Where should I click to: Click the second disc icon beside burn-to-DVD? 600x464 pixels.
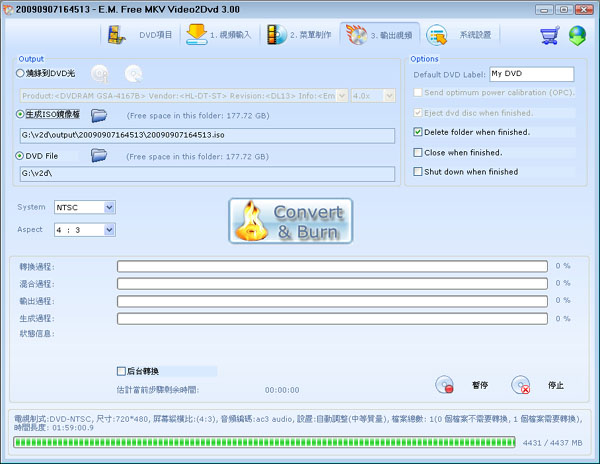pyautogui.click(x=134, y=73)
